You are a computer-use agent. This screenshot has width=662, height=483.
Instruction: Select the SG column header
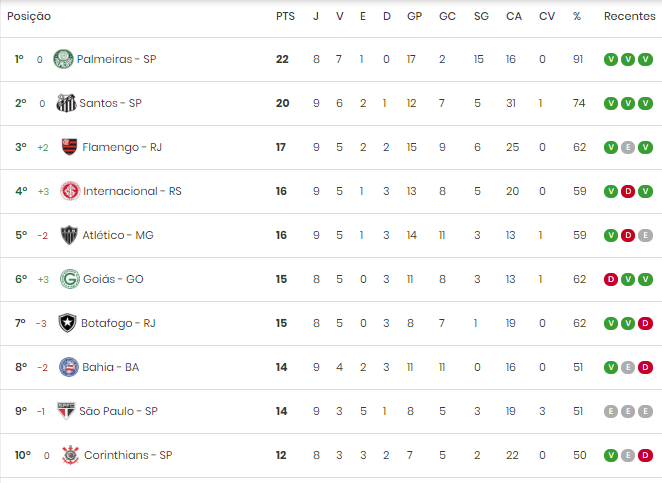481,16
